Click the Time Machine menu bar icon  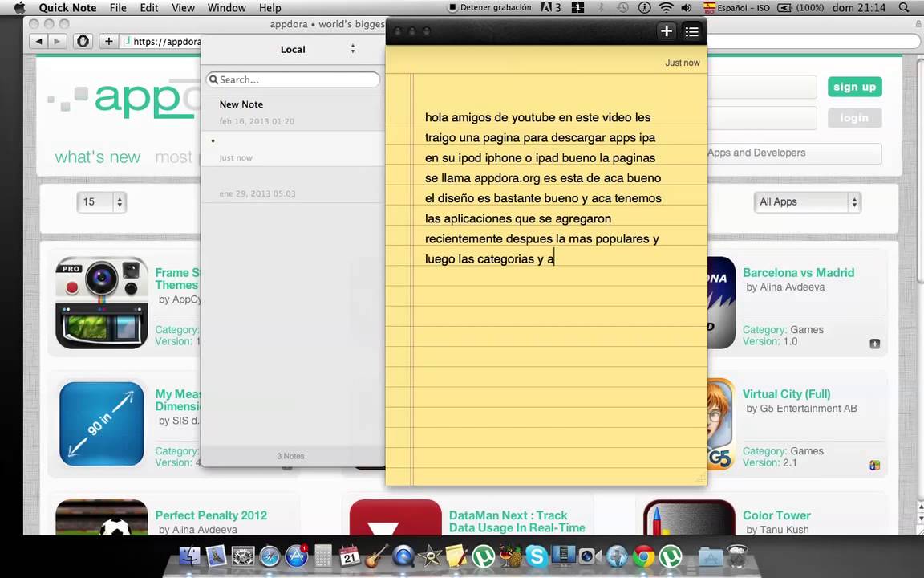pyautogui.click(x=623, y=8)
